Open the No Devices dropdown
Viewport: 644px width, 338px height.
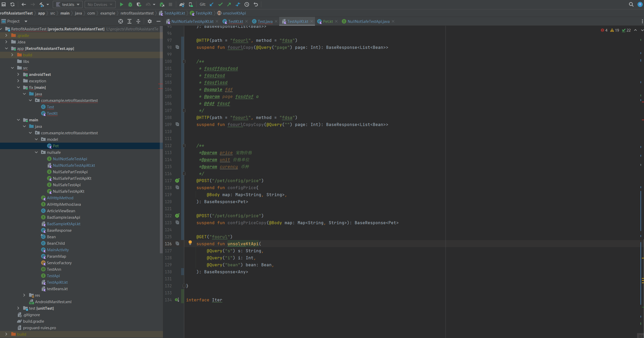tap(100, 4)
